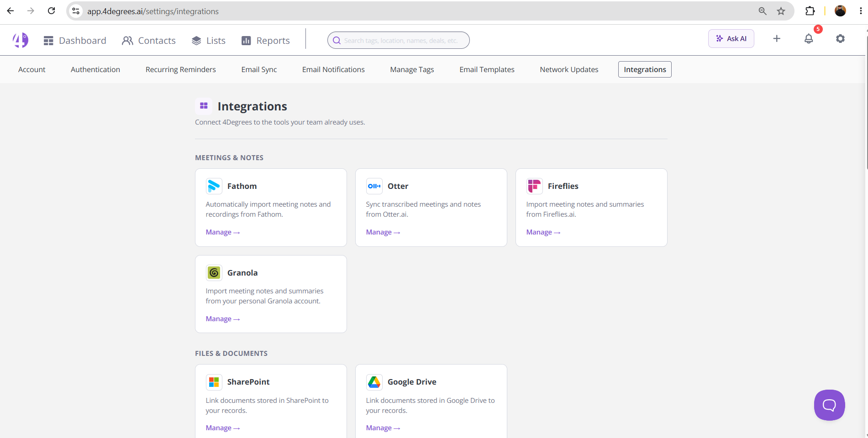The width and height of the screenshot is (868, 438).
Task: Click the Granola logo icon
Action: pos(214,273)
